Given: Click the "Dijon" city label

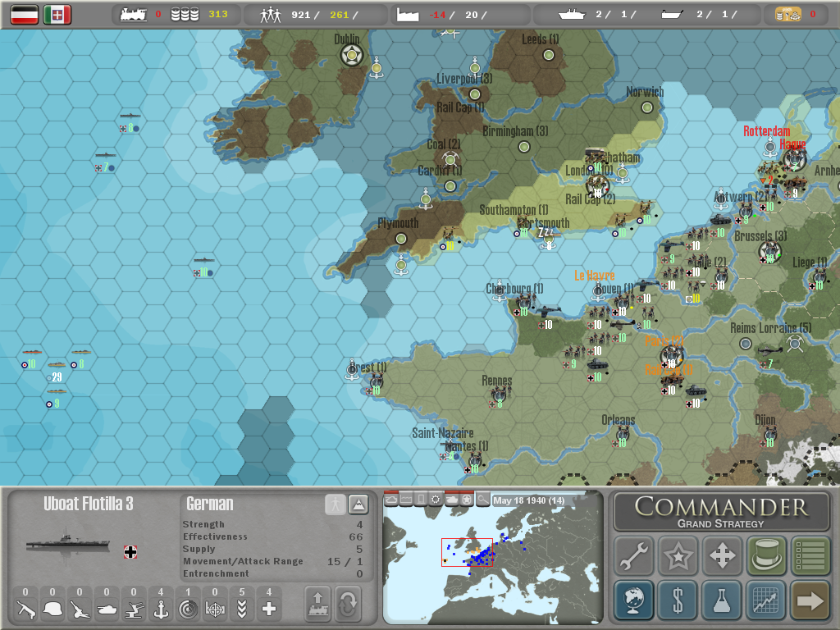Looking at the screenshot, I should (x=765, y=420).
